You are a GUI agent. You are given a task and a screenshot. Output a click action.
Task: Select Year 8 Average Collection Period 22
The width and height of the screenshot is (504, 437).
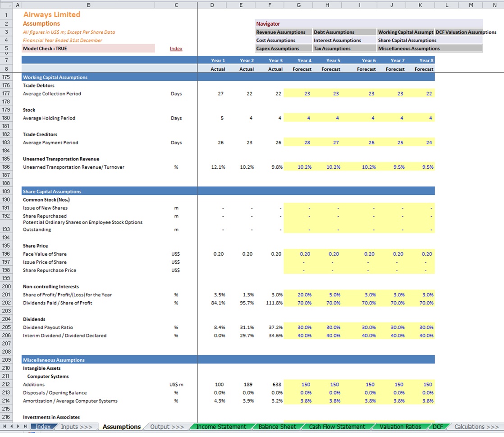pos(420,94)
